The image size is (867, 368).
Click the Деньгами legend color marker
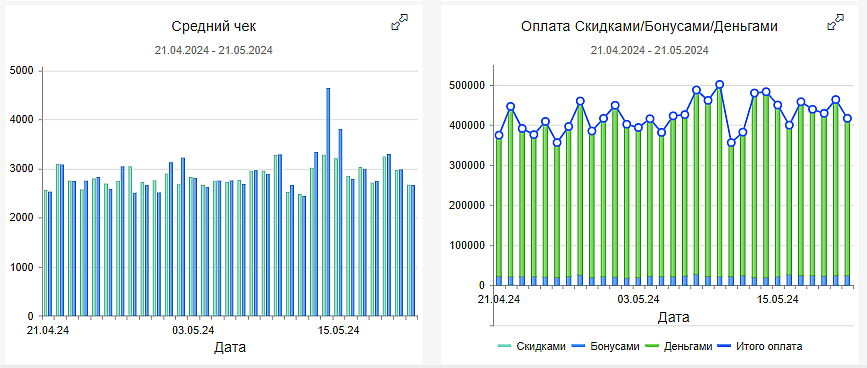point(652,346)
